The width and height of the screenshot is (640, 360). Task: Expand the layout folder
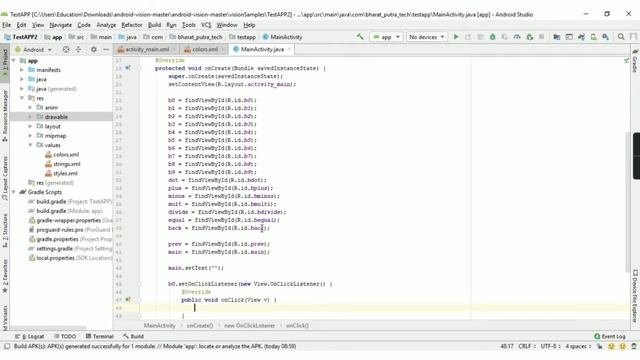[30, 126]
